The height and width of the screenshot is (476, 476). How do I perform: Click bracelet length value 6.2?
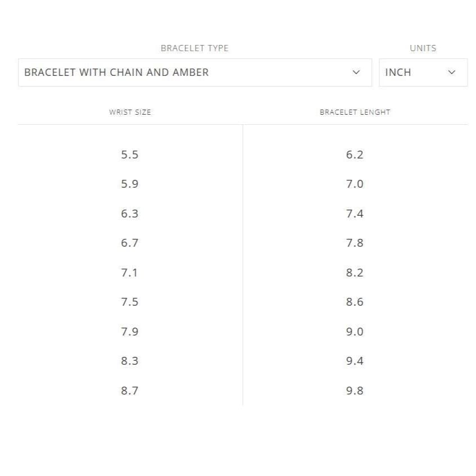tap(355, 155)
